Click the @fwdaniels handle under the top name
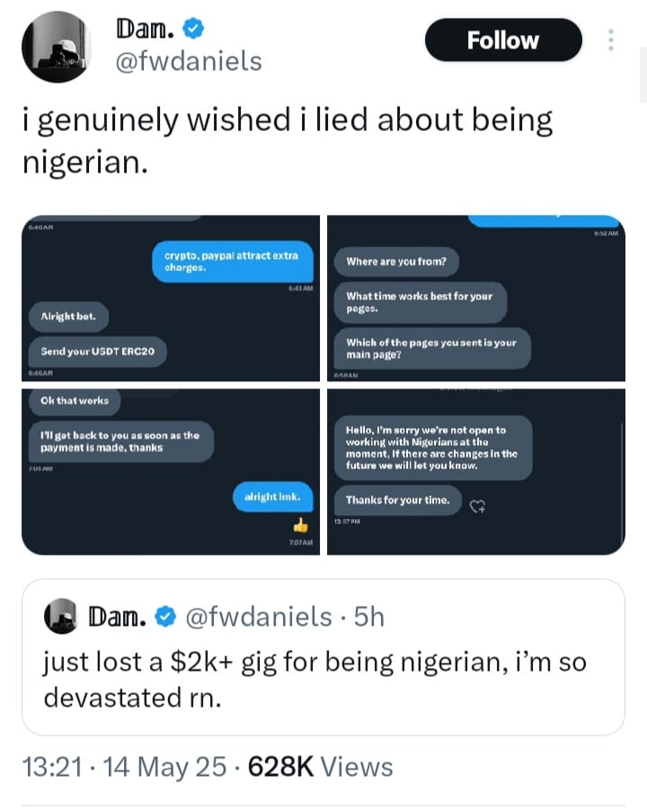647x812 pixels. click(x=189, y=61)
